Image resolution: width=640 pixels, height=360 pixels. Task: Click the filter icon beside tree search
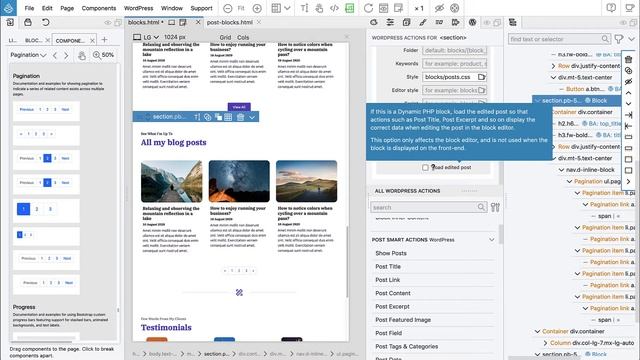pyautogui.click(x=619, y=39)
